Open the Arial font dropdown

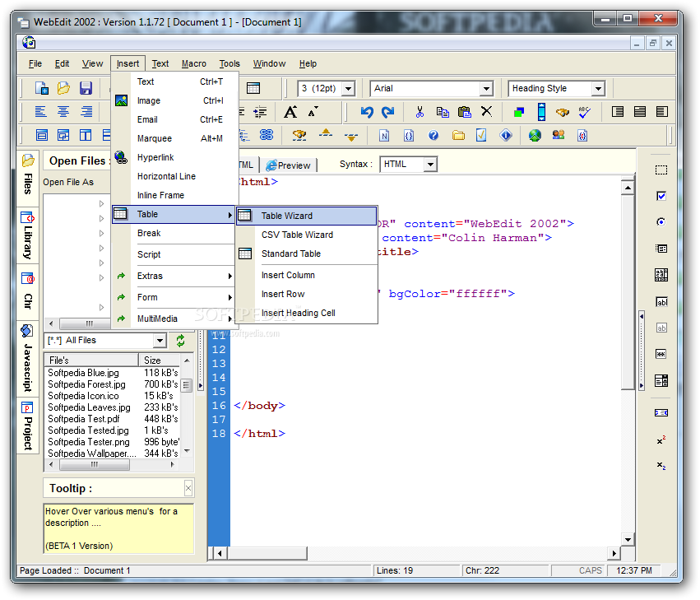(487, 88)
